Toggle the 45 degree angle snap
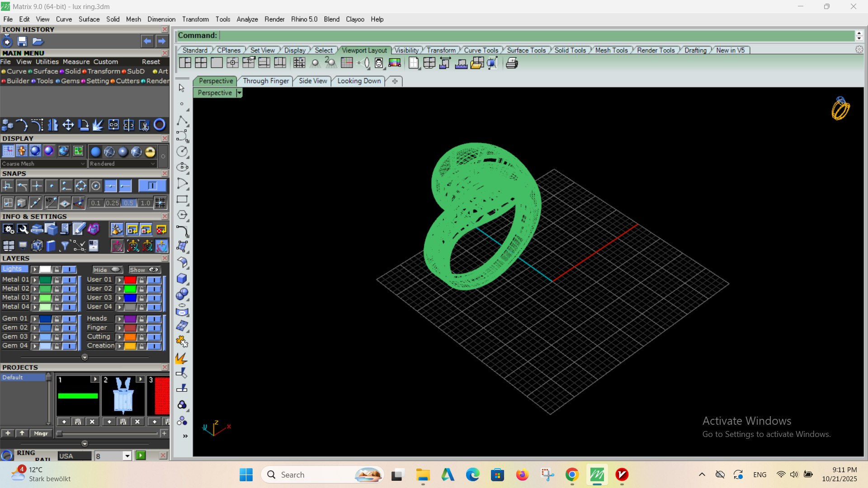 pyautogui.click(x=51, y=203)
